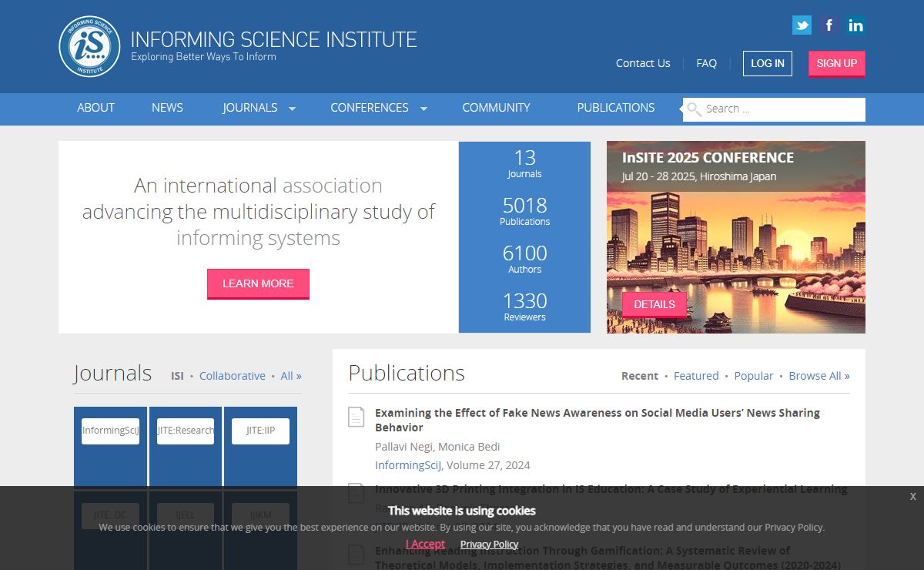The image size is (924, 570).
Task: Open the Privacy Policy link
Action: coord(489,545)
